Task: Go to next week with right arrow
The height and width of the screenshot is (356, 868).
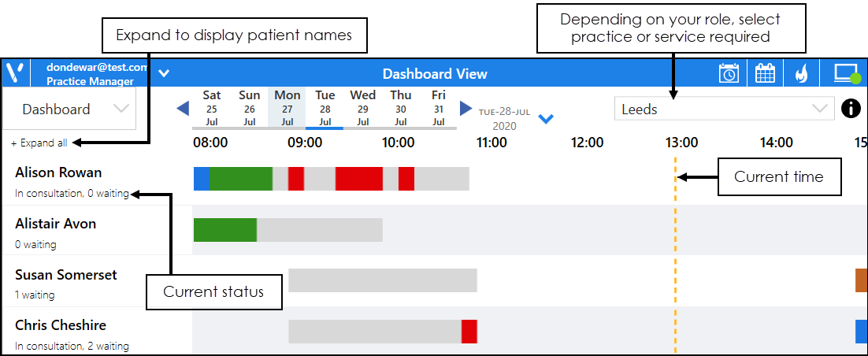Action: (x=466, y=108)
